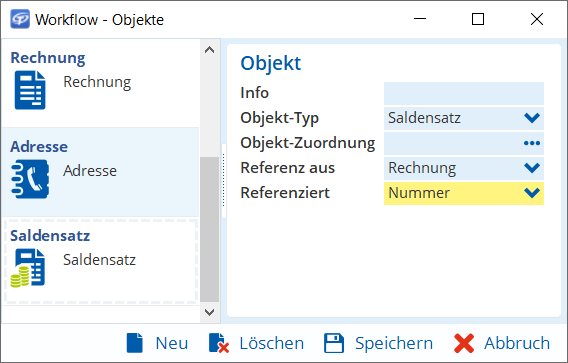
Task: Select the Saldensatz coins icon
Action: pyautogui.click(x=28, y=268)
